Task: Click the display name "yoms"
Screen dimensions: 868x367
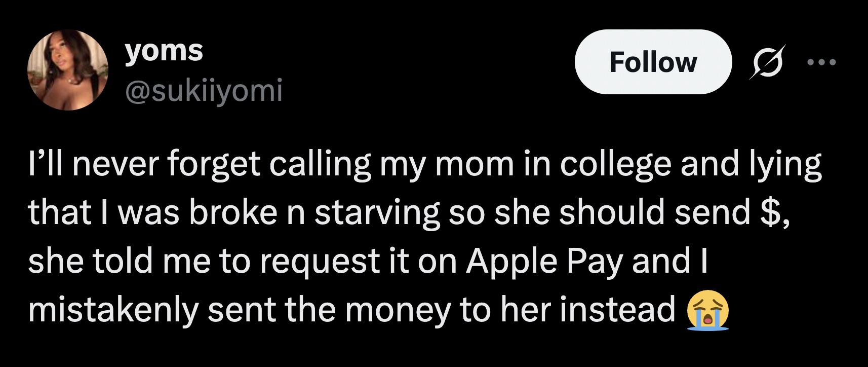Action: click(164, 51)
